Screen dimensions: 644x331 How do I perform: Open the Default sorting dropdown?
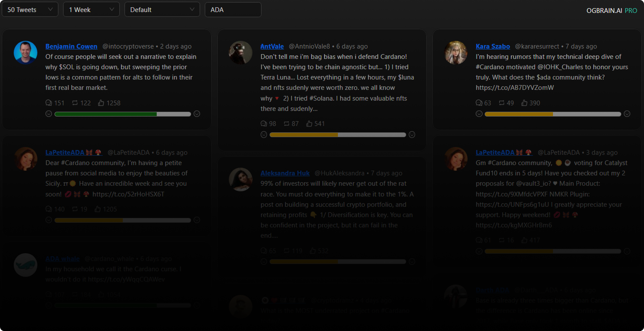(162, 9)
